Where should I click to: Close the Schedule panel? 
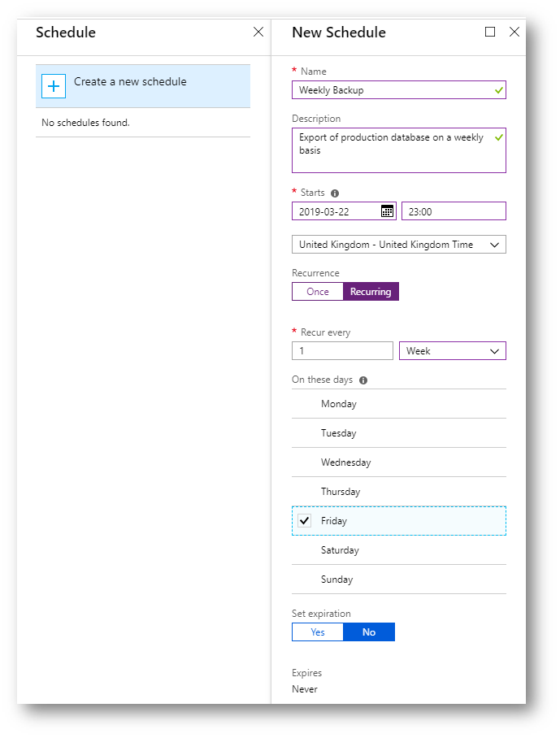[258, 32]
